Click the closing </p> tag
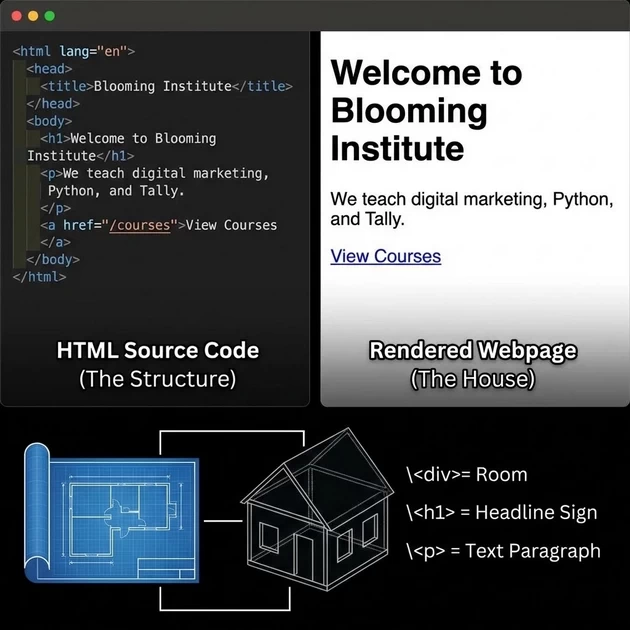This screenshot has height=630, width=630. [55, 208]
